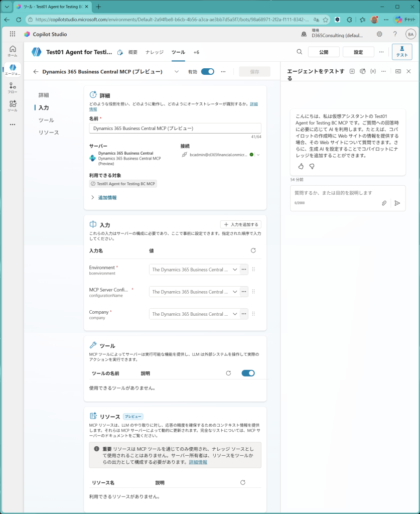The image size is (420, 514).
Task: Toggle the 有効 switch off
Action: pos(207,72)
